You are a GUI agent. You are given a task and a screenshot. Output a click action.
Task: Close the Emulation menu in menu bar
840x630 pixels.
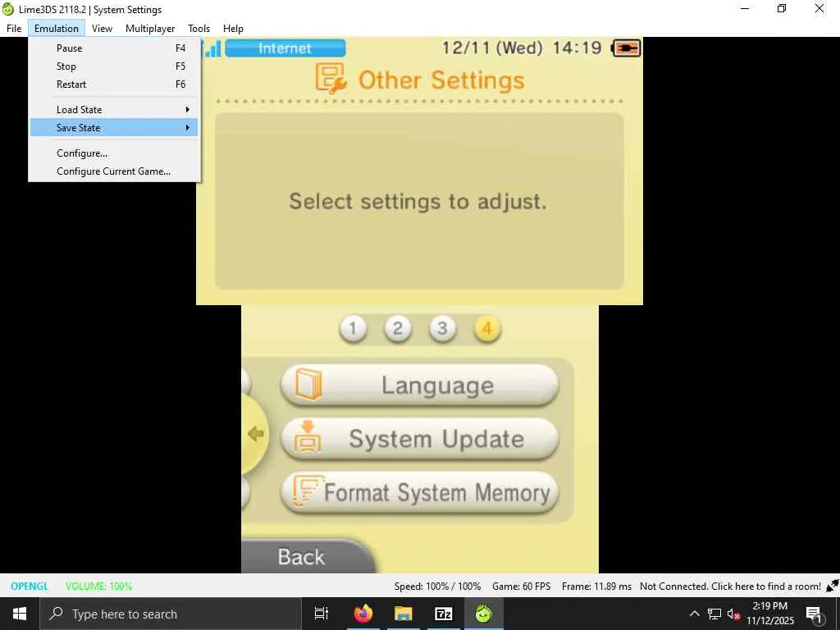coord(57,29)
